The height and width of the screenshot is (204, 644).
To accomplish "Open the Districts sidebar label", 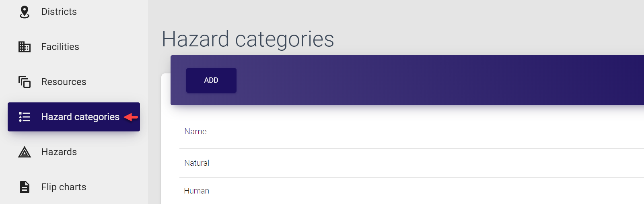I will point(59,12).
